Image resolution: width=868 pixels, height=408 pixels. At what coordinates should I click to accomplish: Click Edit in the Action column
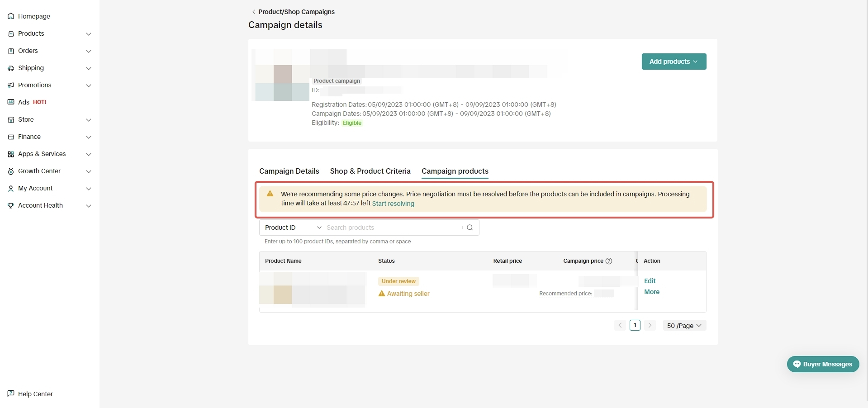coord(650,281)
